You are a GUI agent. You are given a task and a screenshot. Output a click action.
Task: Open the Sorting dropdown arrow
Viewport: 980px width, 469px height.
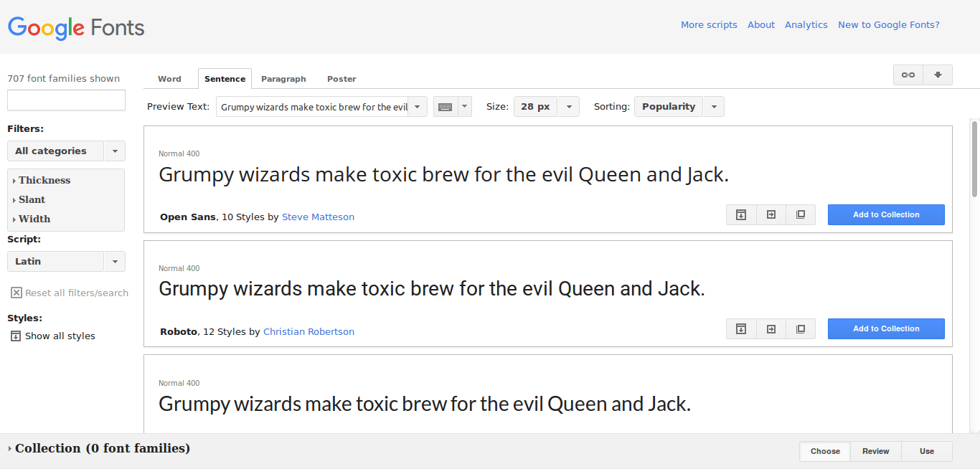pyautogui.click(x=714, y=107)
